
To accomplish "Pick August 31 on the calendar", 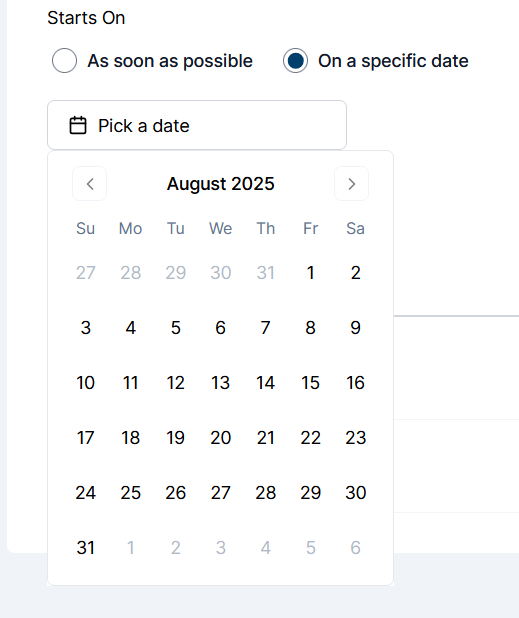I will coord(86,547).
